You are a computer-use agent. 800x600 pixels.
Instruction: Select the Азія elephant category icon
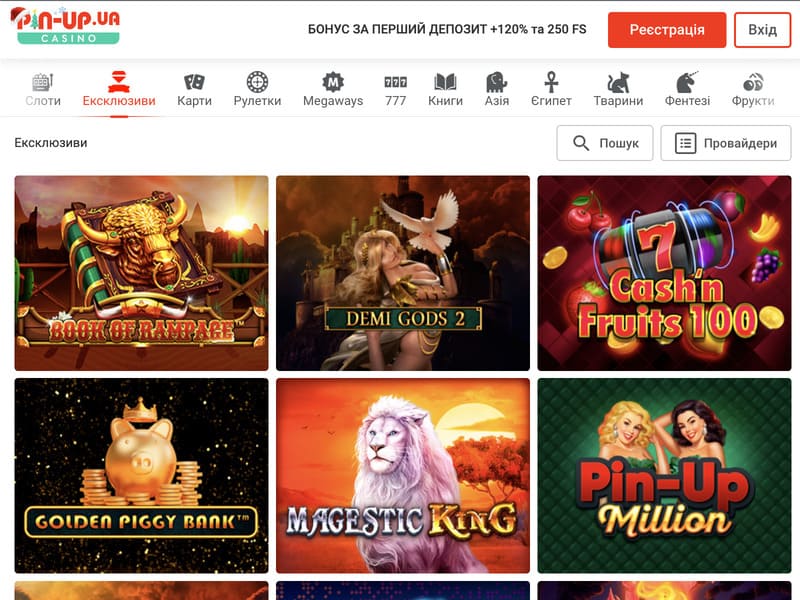pos(496,82)
